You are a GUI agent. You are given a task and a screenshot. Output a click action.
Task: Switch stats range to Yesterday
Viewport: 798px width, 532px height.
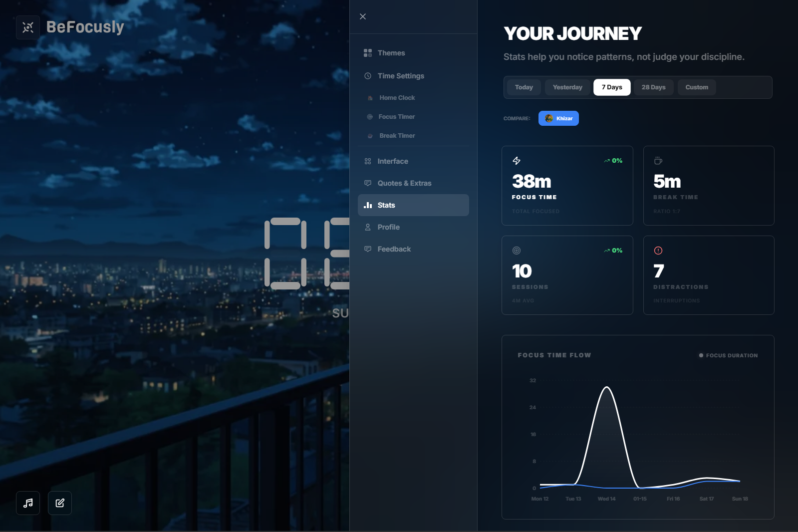pyautogui.click(x=567, y=87)
